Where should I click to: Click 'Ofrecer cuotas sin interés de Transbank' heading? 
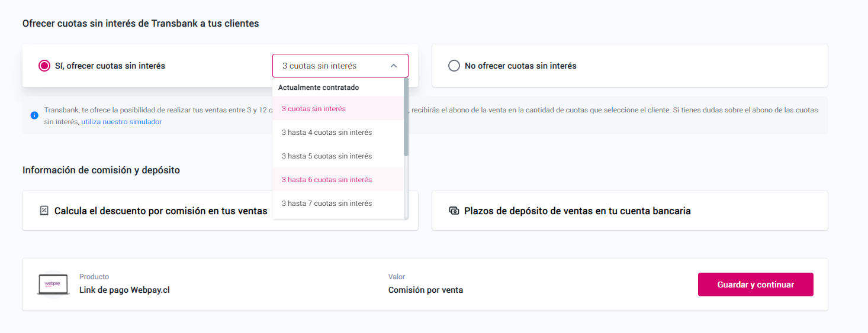tap(141, 24)
